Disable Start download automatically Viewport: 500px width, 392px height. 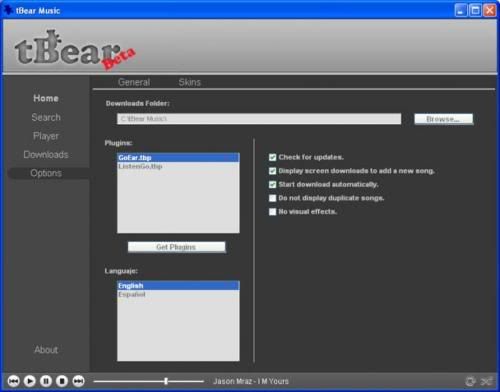tap(272, 184)
